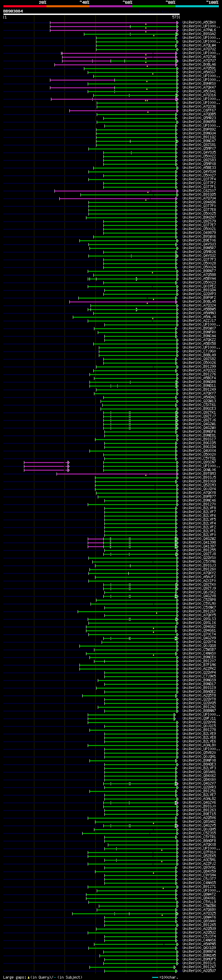Click the purple ~60% identity legend bar
The width and height of the screenshot is (222, 980).
click(x=111, y=6)
